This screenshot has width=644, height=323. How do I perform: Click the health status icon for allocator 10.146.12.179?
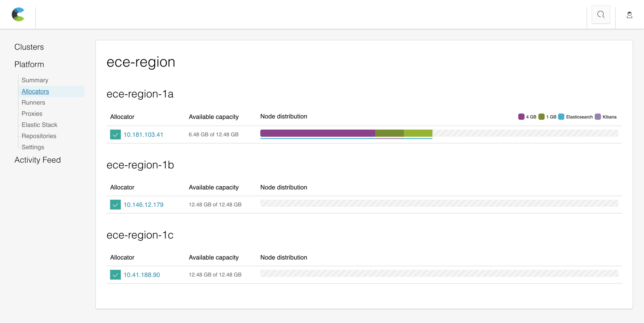click(115, 204)
